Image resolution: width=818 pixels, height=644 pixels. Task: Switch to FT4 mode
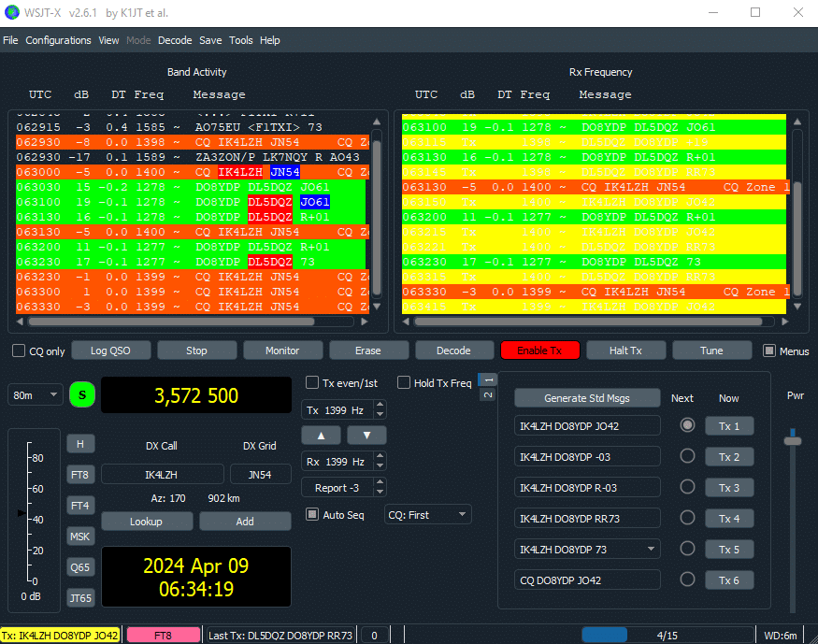[80, 505]
